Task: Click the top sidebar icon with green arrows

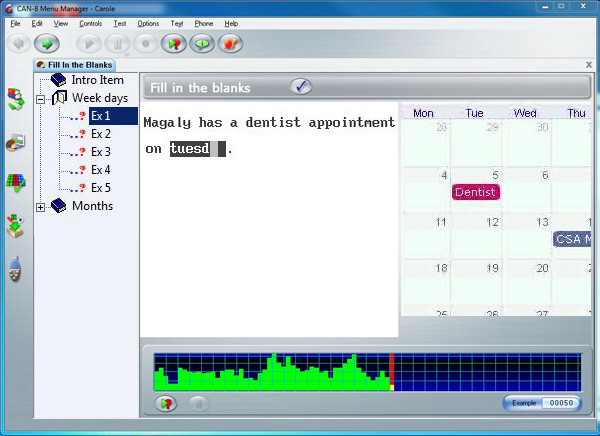Action: point(16,99)
